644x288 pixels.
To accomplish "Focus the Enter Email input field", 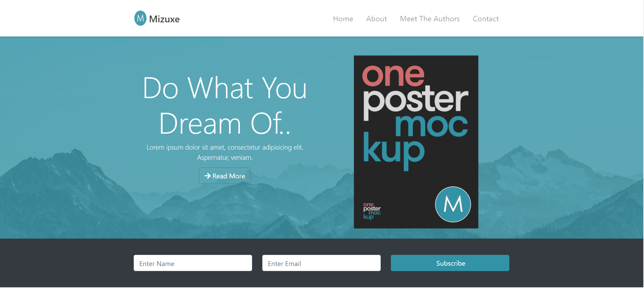I will (x=321, y=263).
